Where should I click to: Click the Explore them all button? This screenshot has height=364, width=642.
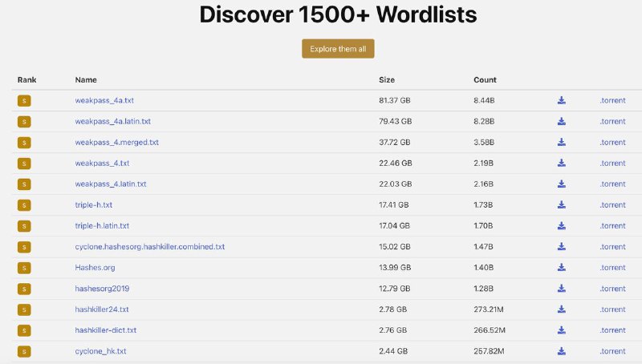point(338,49)
